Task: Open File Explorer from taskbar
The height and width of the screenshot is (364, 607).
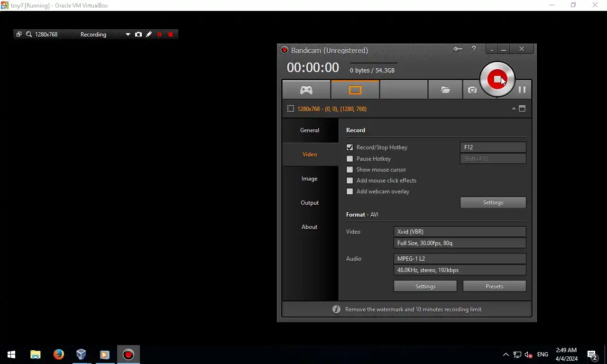Action: [x=36, y=355]
